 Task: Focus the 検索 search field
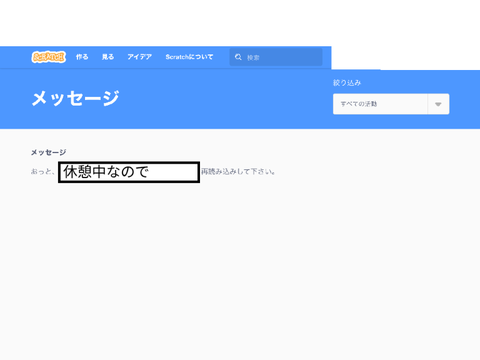click(276, 57)
